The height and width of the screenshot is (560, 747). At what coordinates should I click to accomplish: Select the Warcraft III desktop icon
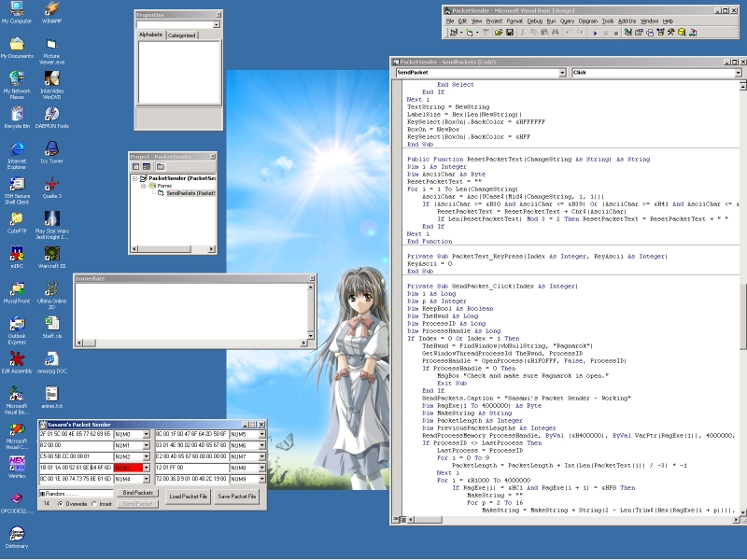(52, 258)
